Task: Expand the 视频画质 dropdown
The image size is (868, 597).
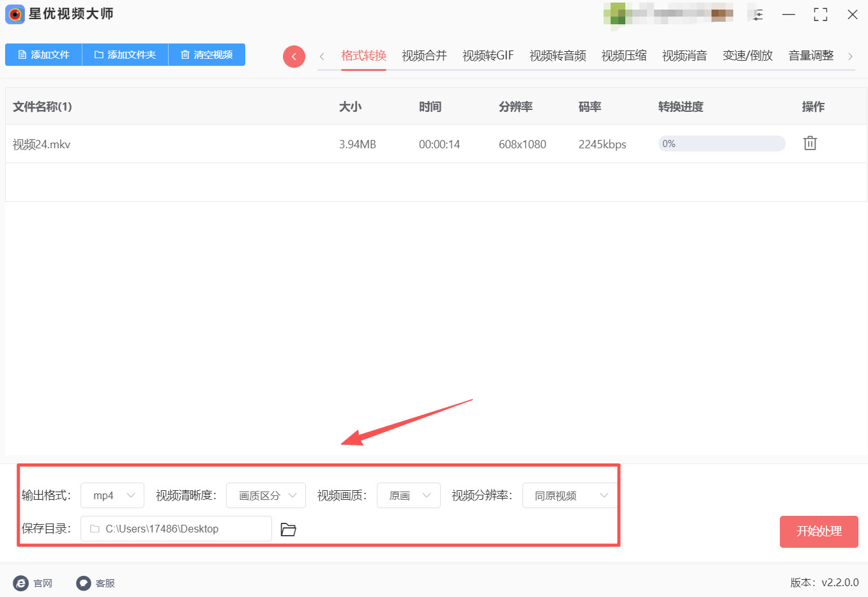Action: pos(408,495)
